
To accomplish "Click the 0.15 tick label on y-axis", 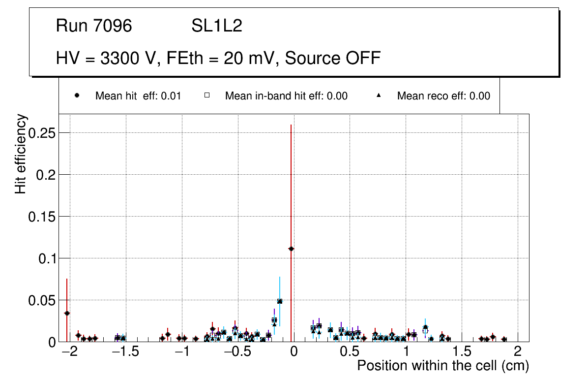I will pyautogui.click(x=41, y=217).
